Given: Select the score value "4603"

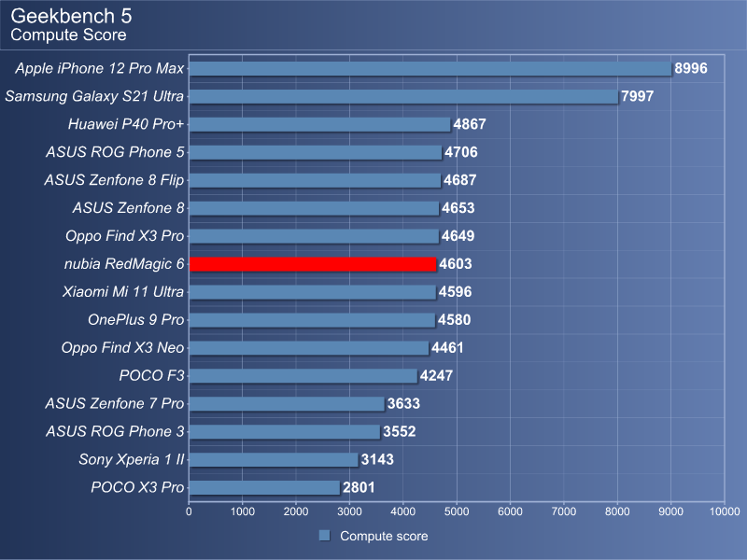Looking at the screenshot, I should pyautogui.click(x=456, y=264).
